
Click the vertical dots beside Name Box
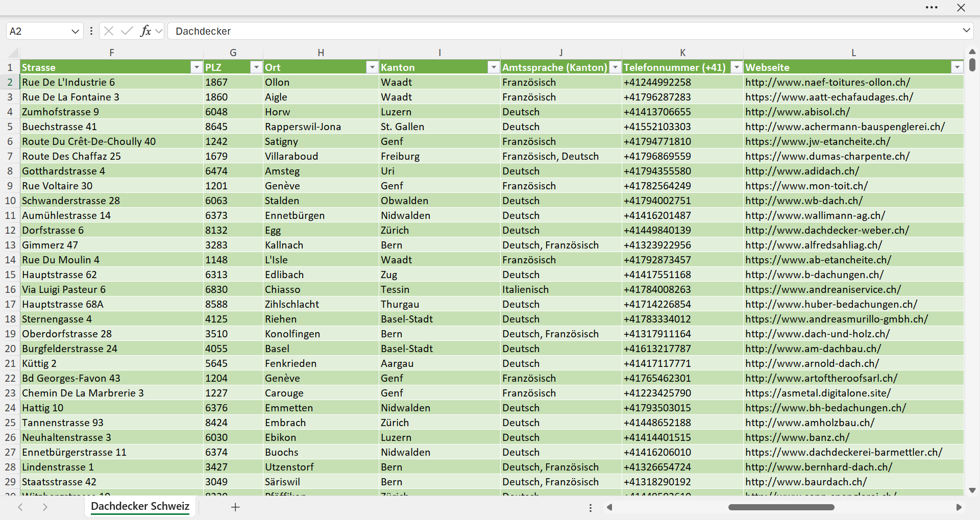pos(91,31)
